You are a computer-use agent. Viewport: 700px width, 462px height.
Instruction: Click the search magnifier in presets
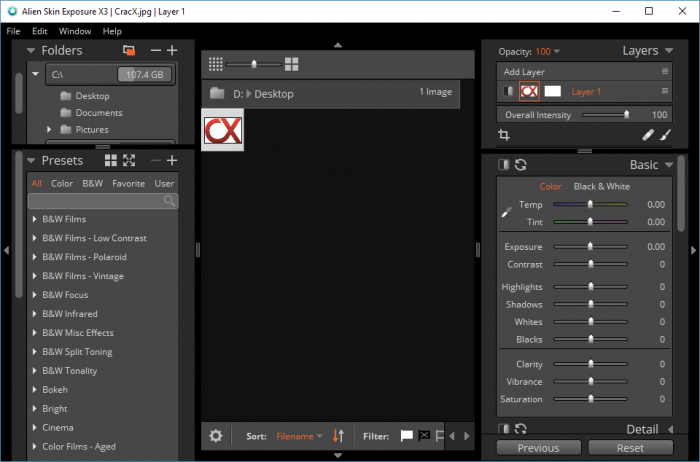coord(169,201)
